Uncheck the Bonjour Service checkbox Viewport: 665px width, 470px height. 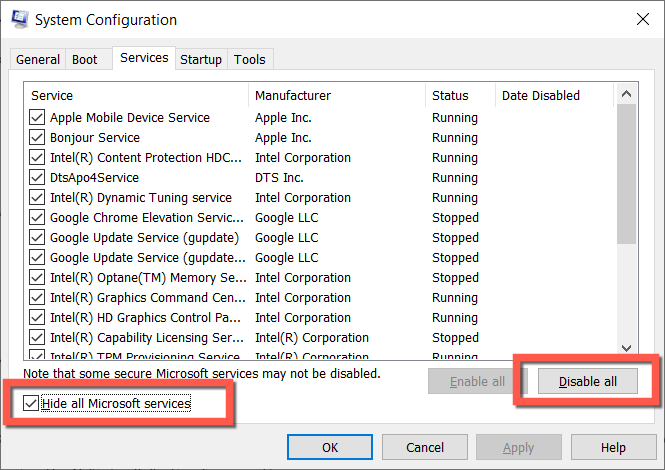(x=37, y=138)
